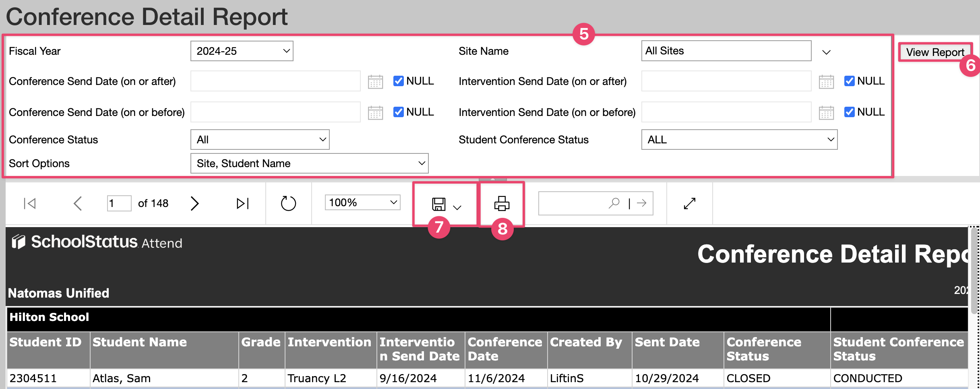Image resolution: width=980 pixels, height=389 pixels.
Task: Click the CONDUCTED student conference status cell
Action: pyautogui.click(x=899, y=379)
